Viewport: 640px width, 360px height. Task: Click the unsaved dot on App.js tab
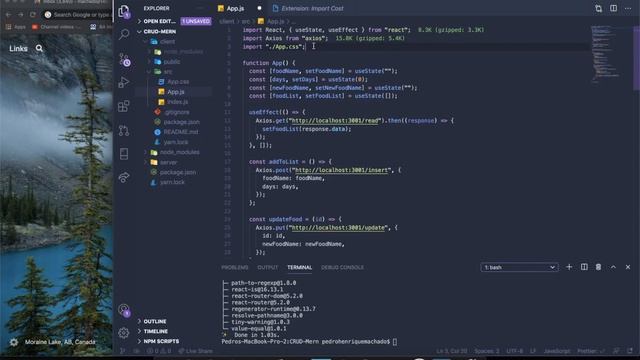click(x=259, y=8)
